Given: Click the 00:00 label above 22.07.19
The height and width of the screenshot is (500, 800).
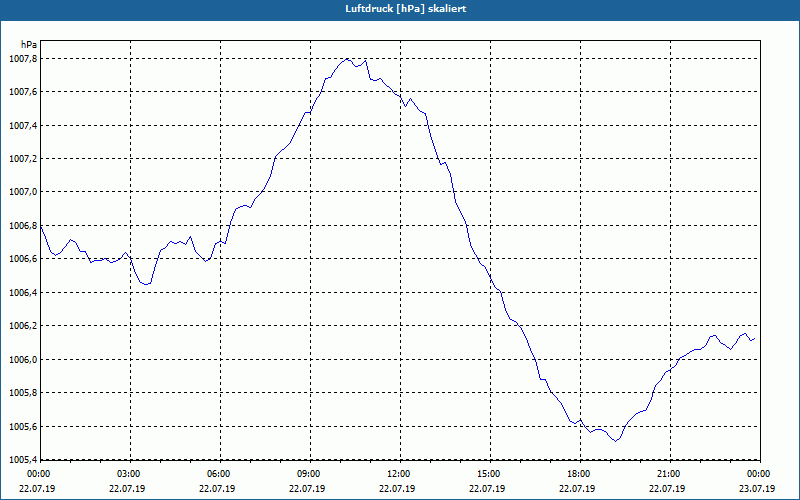Looking at the screenshot, I should point(38,474).
